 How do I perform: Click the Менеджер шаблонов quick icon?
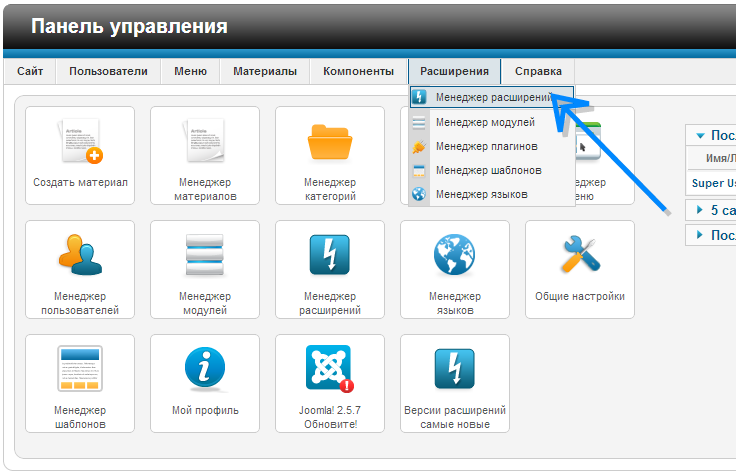pos(80,371)
